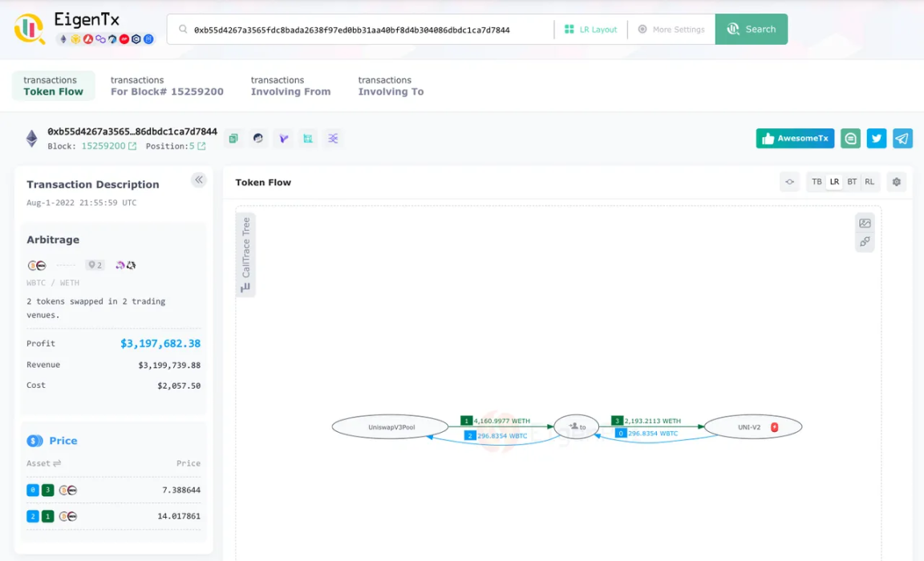924x561 pixels.
Task: Share the transaction on Twitter
Action: [x=877, y=139]
